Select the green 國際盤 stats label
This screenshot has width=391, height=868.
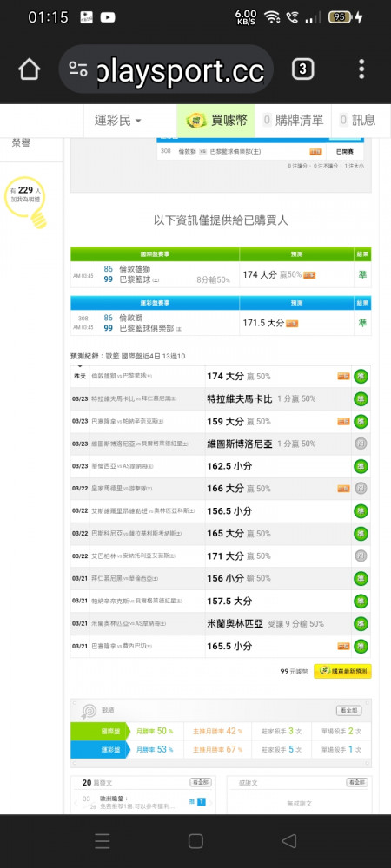[x=100, y=731]
